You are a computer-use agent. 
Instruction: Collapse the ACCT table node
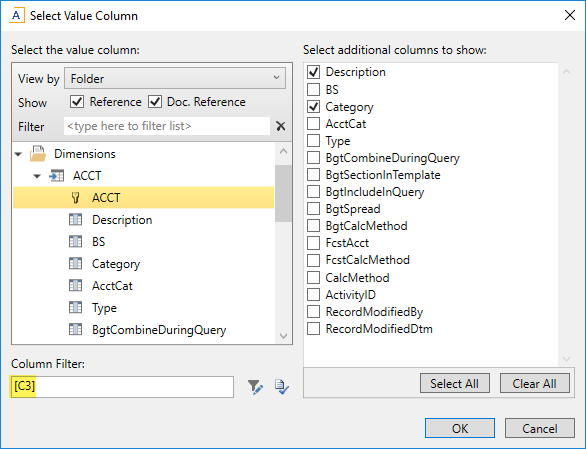[37, 176]
